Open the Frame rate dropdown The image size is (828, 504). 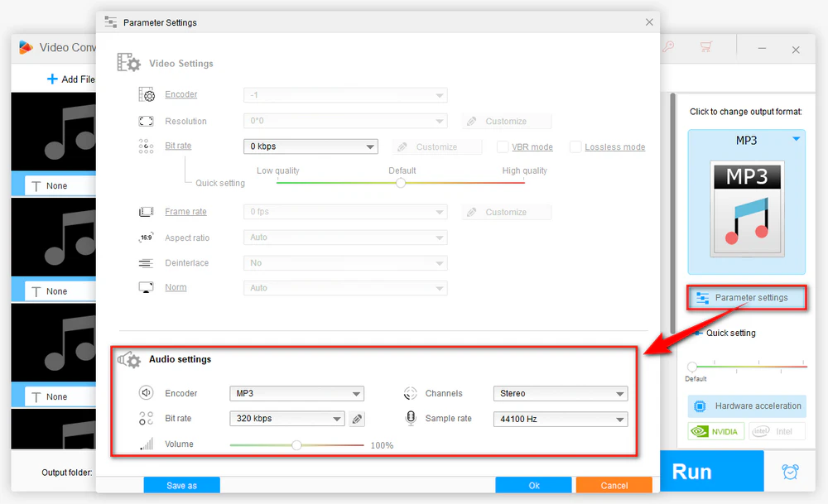pyautogui.click(x=345, y=212)
